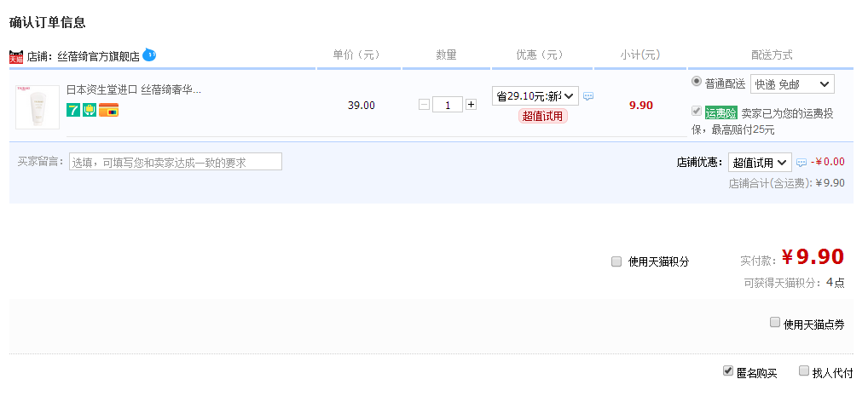Click the 小计(元) column header
The height and width of the screenshot is (402, 868).
(640, 55)
